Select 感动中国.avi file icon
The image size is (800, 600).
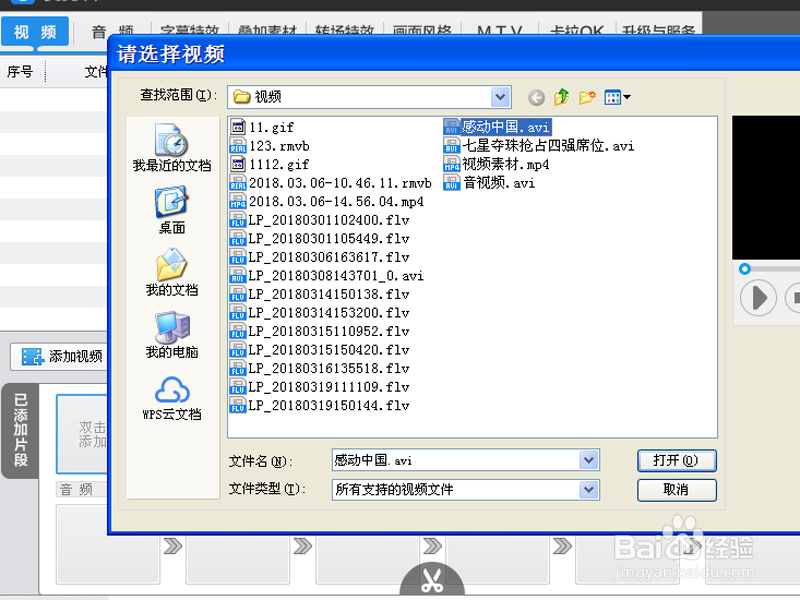pyautogui.click(x=452, y=127)
